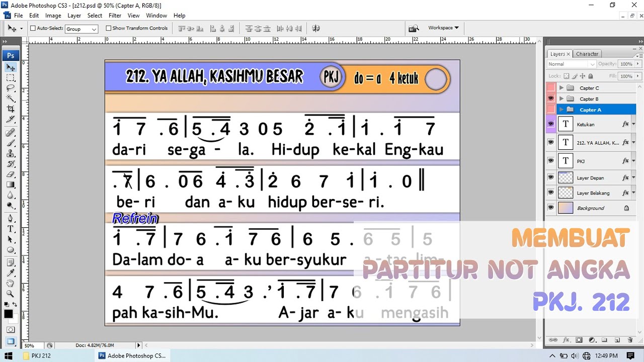This screenshot has height=362, width=644.
Task: Select the Crop tool
Action: tap(11, 109)
